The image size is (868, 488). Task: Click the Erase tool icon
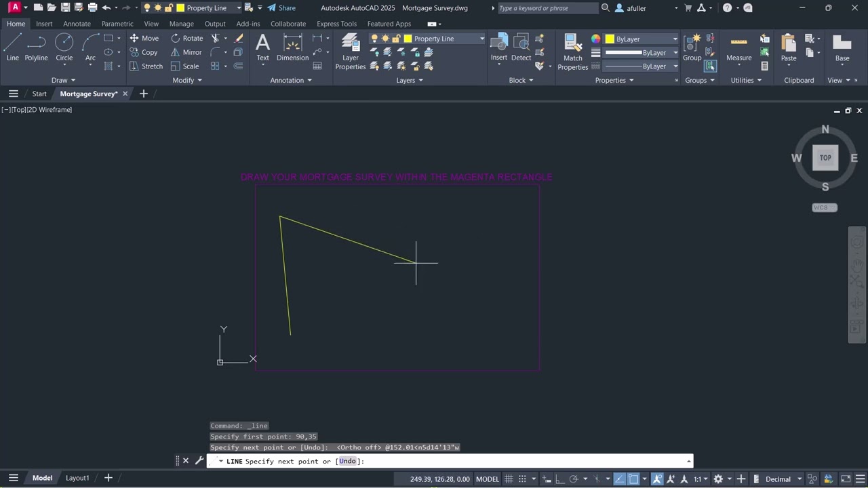pos(239,38)
